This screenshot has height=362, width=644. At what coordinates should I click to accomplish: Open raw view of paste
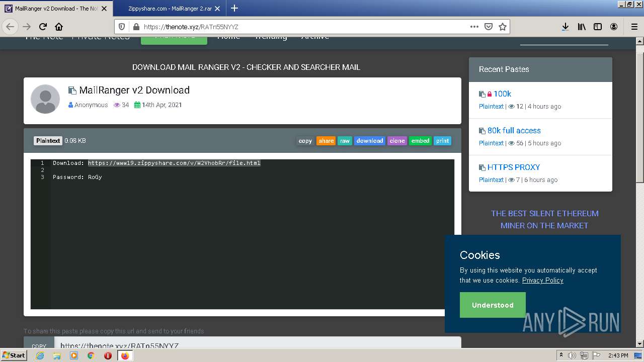tap(345, 141)
